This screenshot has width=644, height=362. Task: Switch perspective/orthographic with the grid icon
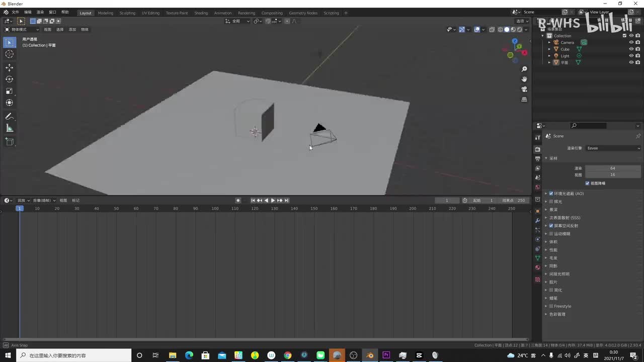point(524,100)
